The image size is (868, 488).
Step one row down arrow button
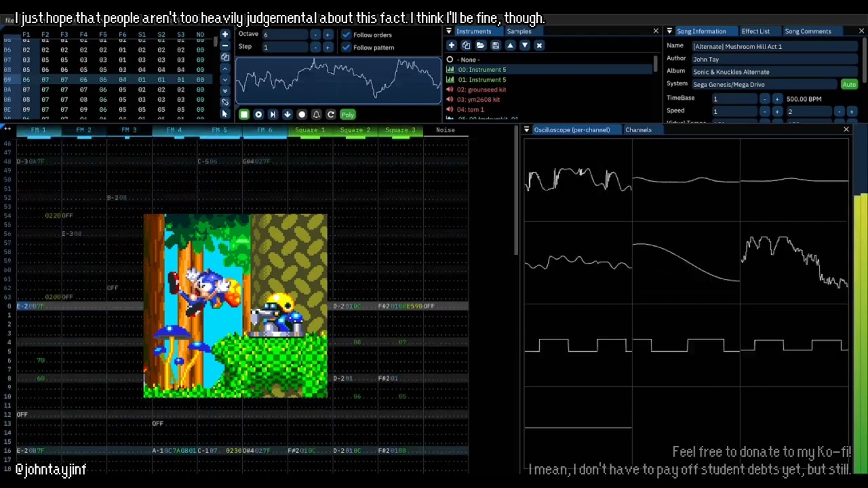tap(287, 115)
